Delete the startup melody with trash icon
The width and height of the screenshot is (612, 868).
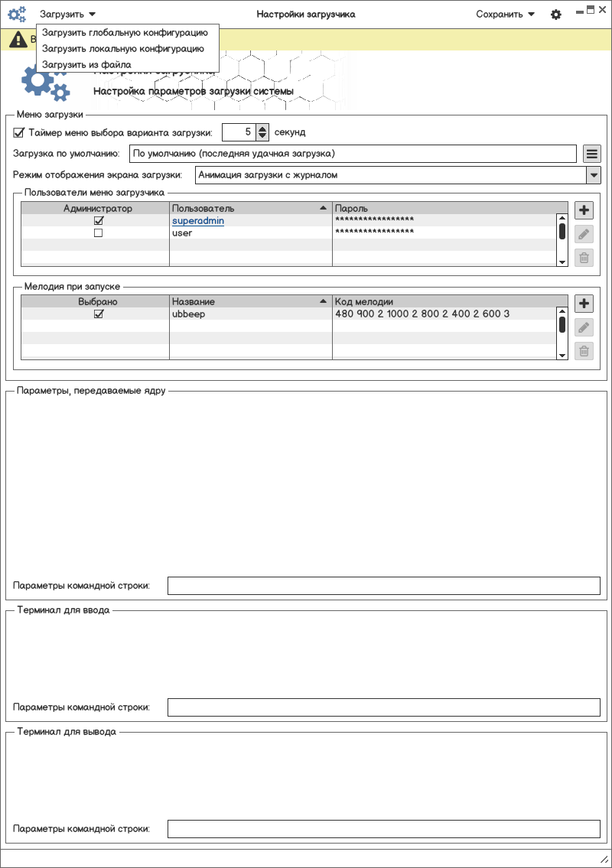coord(584,350)
